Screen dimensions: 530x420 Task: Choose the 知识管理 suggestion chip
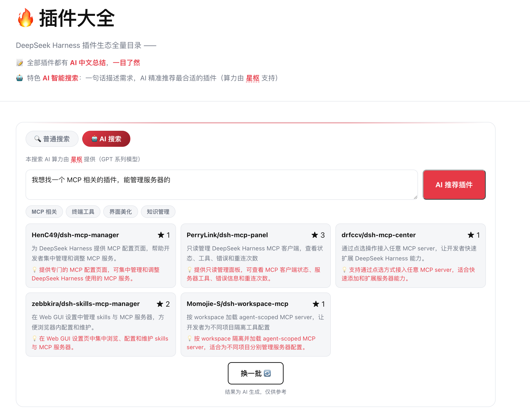[158, 212]
